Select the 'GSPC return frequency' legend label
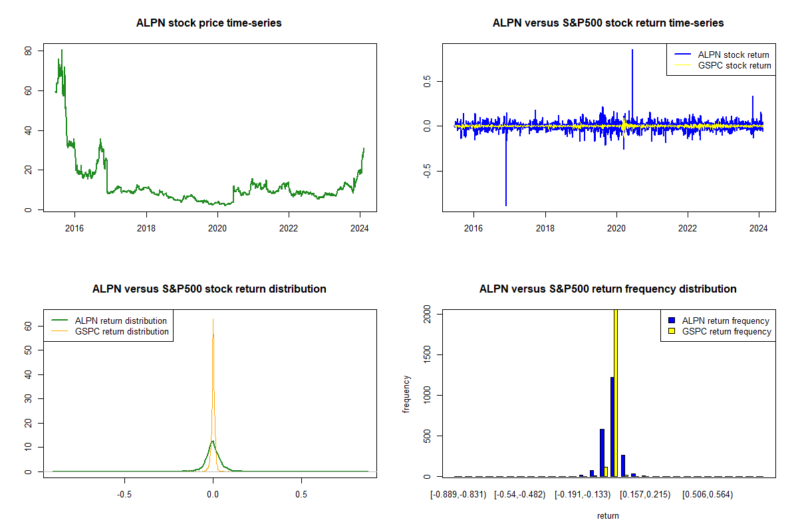Screen dimensions: 798x532 [x=726, y=332]
